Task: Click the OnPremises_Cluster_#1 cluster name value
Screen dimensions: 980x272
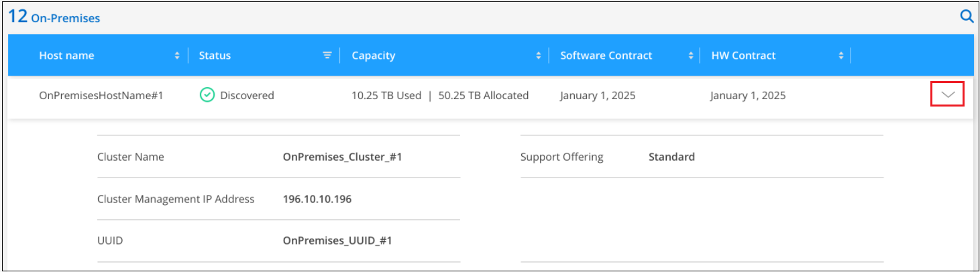Action: pyautogui.click(x=342, y=157)
